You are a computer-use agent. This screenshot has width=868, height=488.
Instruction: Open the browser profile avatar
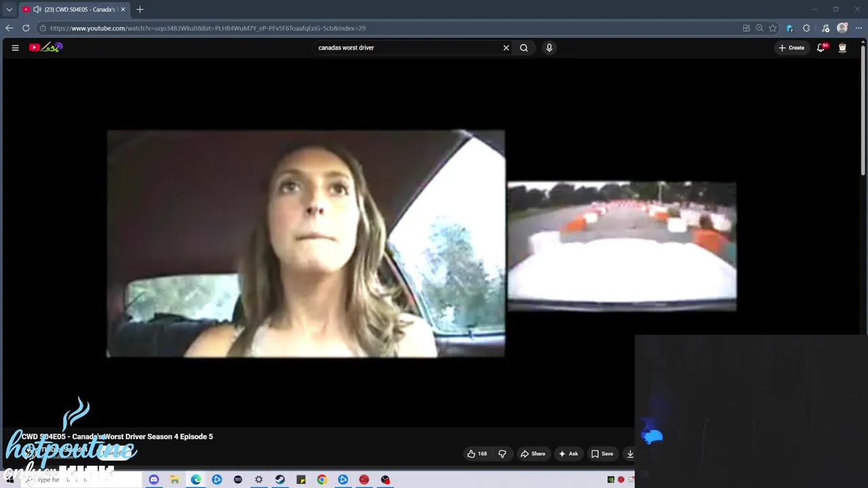coord(842,28)
